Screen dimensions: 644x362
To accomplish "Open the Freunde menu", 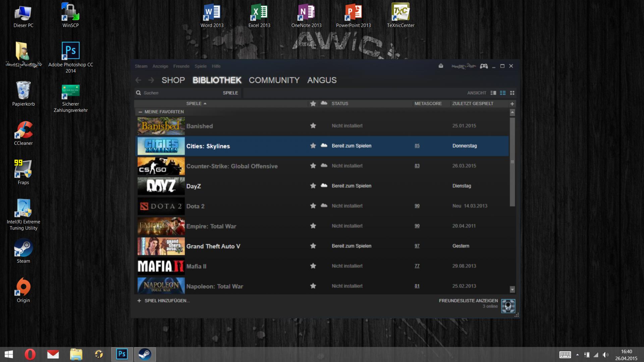I will [181, 66].
